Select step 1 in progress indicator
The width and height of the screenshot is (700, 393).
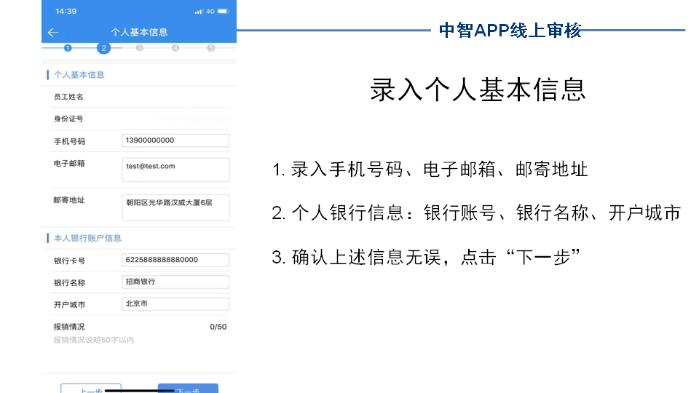(x=68, y=48)
